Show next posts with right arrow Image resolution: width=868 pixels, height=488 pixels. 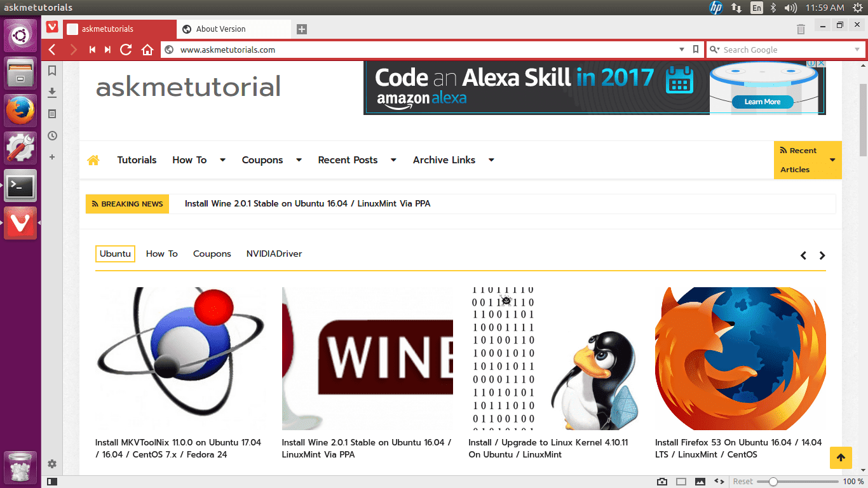[822, 255]
